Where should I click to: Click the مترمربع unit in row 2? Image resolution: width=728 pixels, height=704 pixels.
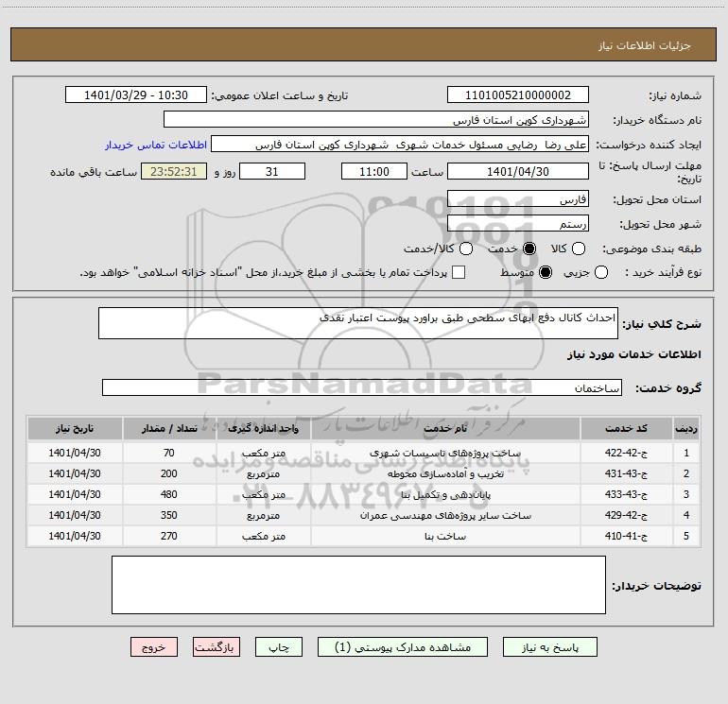(263, 473)
